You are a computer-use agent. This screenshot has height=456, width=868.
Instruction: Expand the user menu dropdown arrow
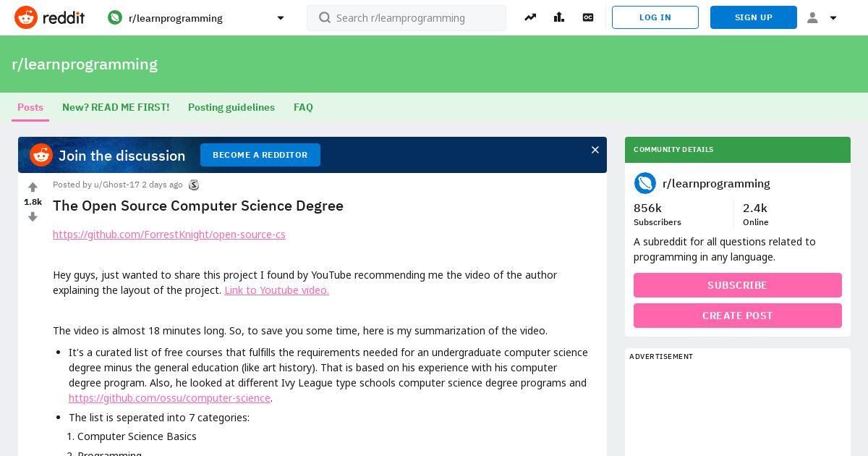point(833,18)
